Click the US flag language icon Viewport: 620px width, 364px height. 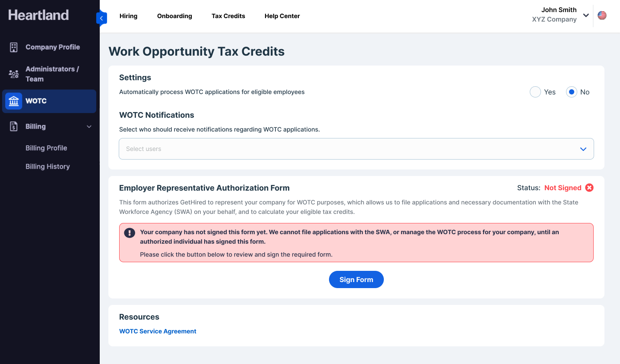pos(602,16)
